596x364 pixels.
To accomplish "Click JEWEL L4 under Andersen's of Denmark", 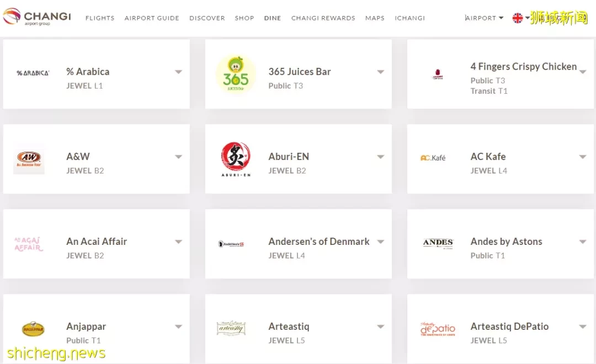I will pyautogui.click(x=286, y=256).
